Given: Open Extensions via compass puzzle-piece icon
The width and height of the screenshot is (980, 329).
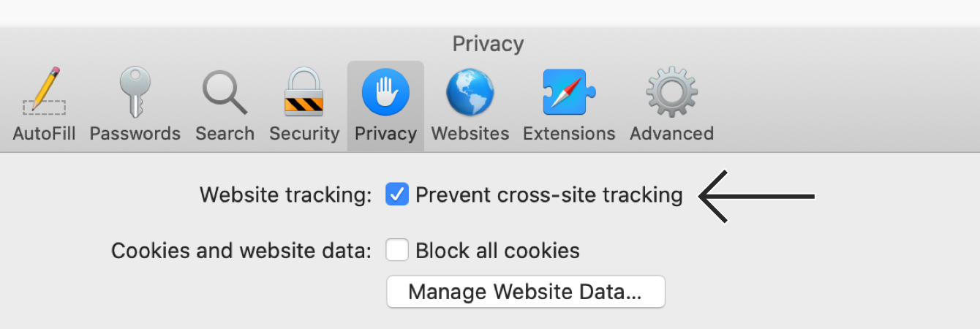Looking at the screenshot, I should pos(569,93).
